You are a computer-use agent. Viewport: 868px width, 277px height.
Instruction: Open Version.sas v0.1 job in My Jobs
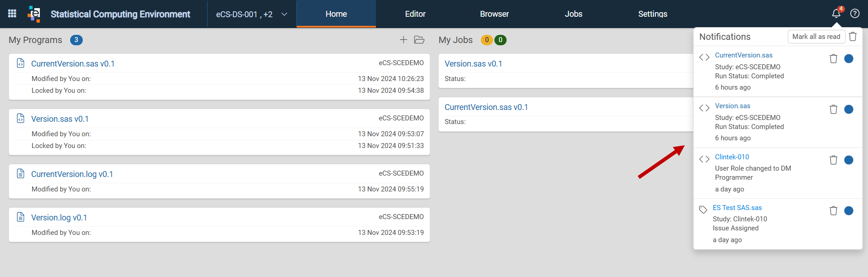[x=473, y=64]
